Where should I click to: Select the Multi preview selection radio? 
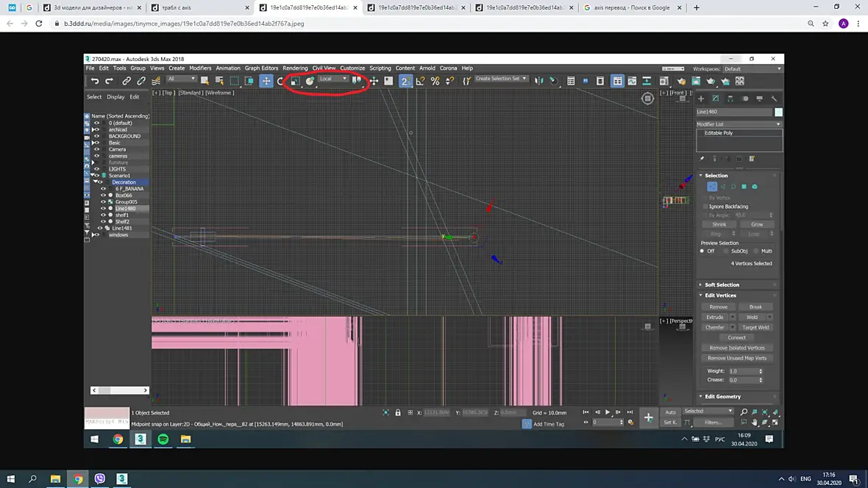[756, 251]
